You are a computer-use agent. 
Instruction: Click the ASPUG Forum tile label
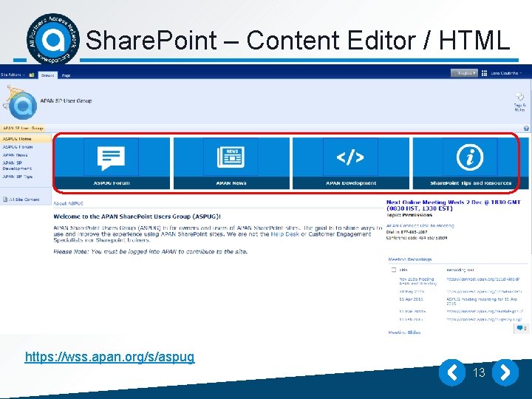pyautogui.click(x=112, y=183)
